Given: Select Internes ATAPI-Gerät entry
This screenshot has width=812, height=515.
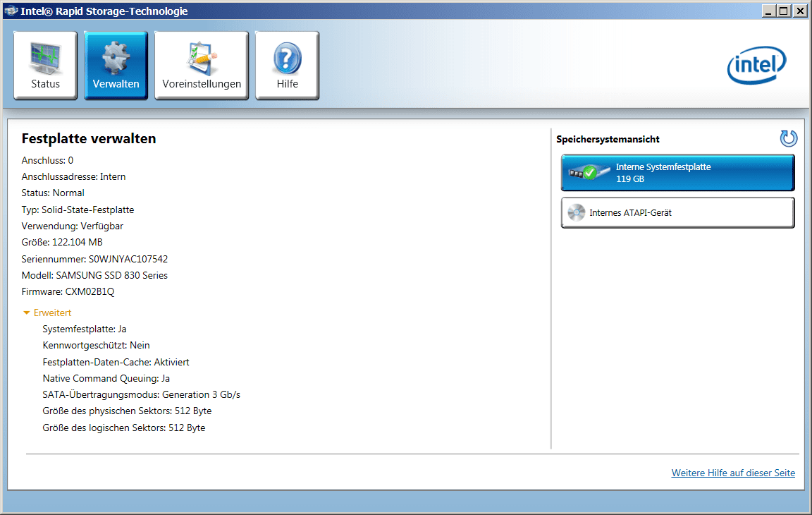Looking at the screenshot, I should [677, 212].
